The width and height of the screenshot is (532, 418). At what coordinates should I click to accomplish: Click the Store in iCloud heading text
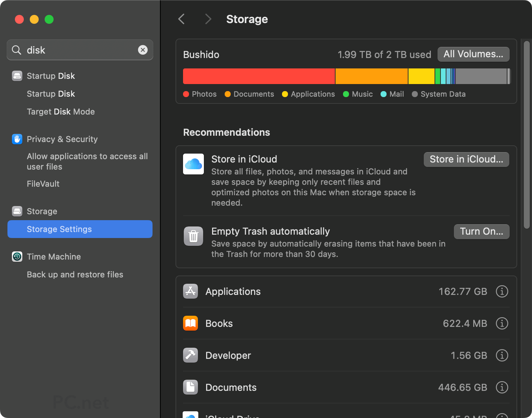[x=244, y=159]
